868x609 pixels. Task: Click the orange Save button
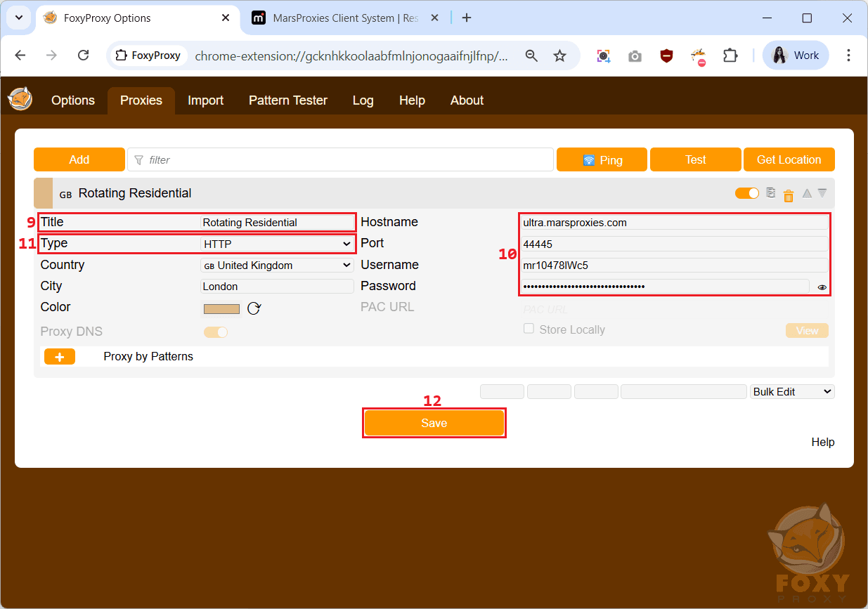point(434,423)
